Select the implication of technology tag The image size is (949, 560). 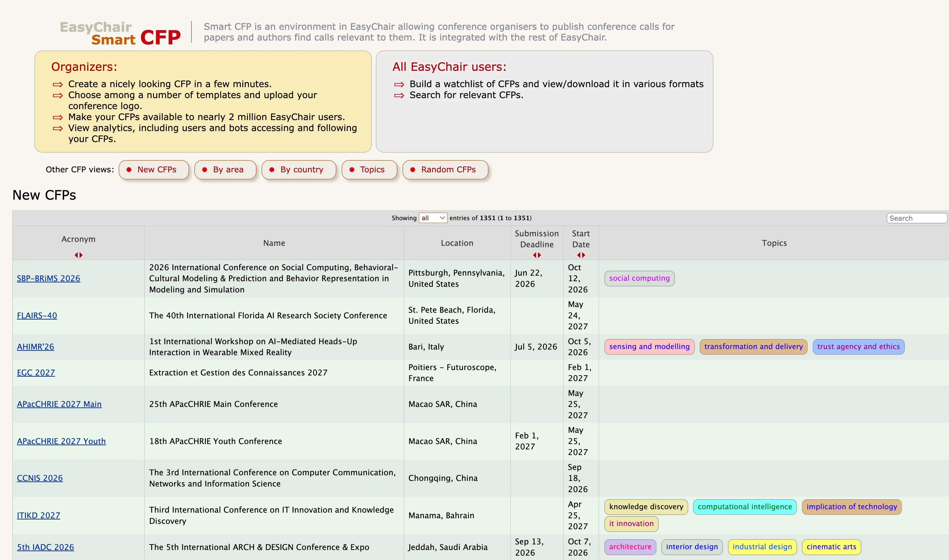pyautogui.click(x=852, y=507)
